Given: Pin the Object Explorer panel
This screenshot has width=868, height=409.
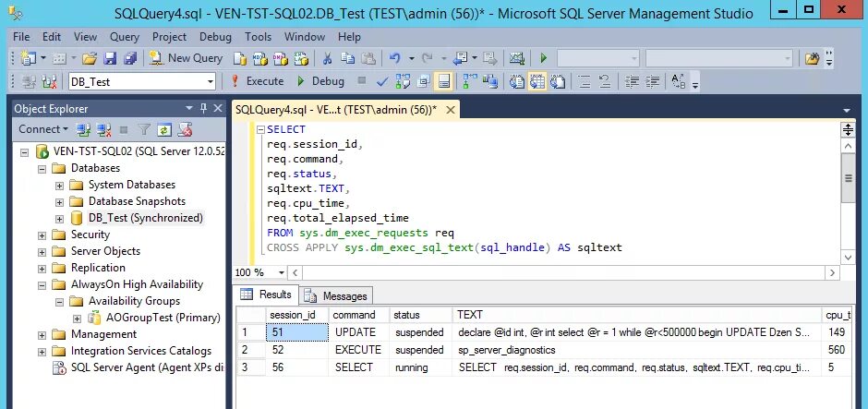Looking at the screenshot, I should coord(203,108).
